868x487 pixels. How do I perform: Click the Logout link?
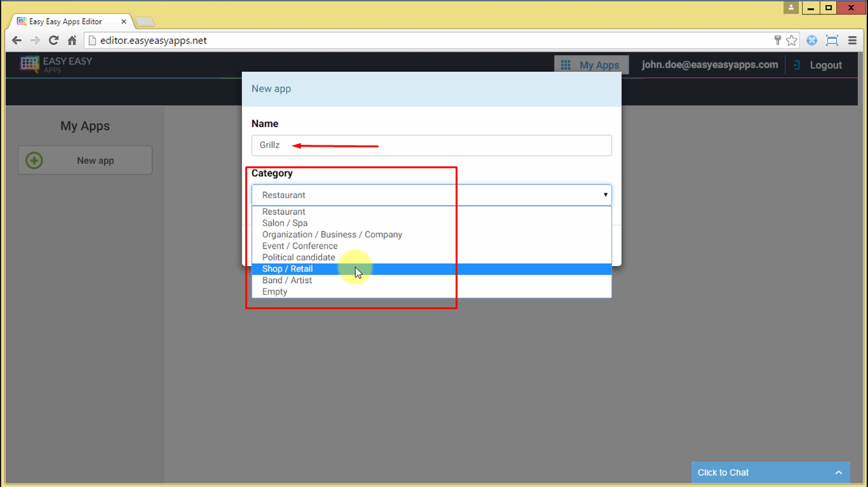(x=818, y=65)
